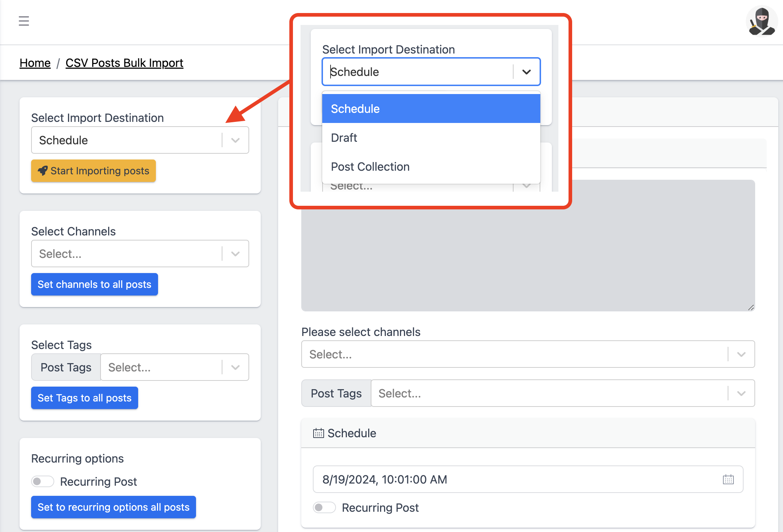Open the hamburger menu icon
Image resolution: width=783 pixels, height=532 pixels.
coord(24,21)
